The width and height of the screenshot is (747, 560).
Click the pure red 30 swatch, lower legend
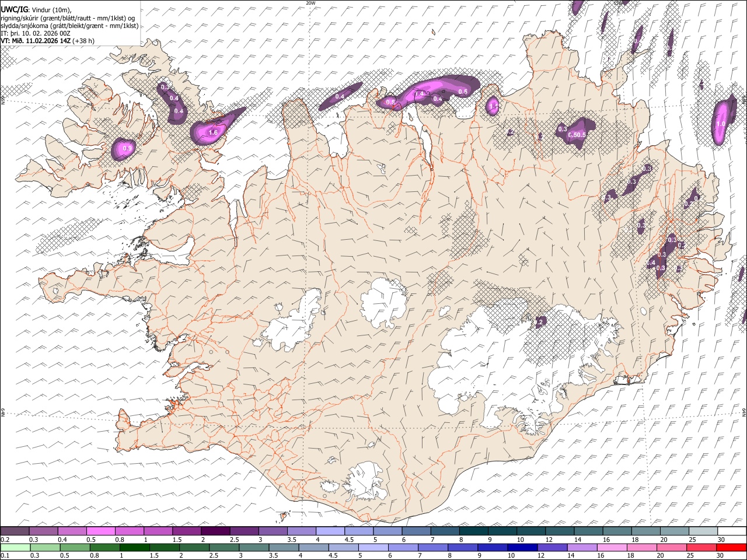tap(732, 547)
